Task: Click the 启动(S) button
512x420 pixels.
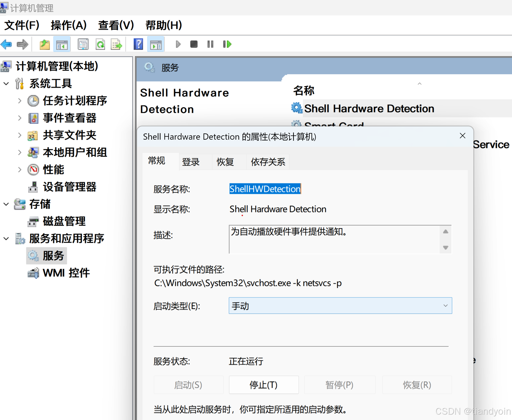Action: coord(188,385)
